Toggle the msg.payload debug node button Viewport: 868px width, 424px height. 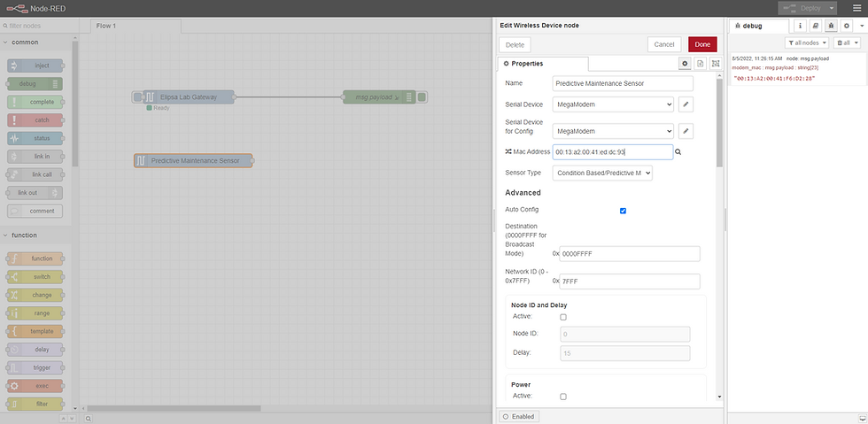click(422, 97)
